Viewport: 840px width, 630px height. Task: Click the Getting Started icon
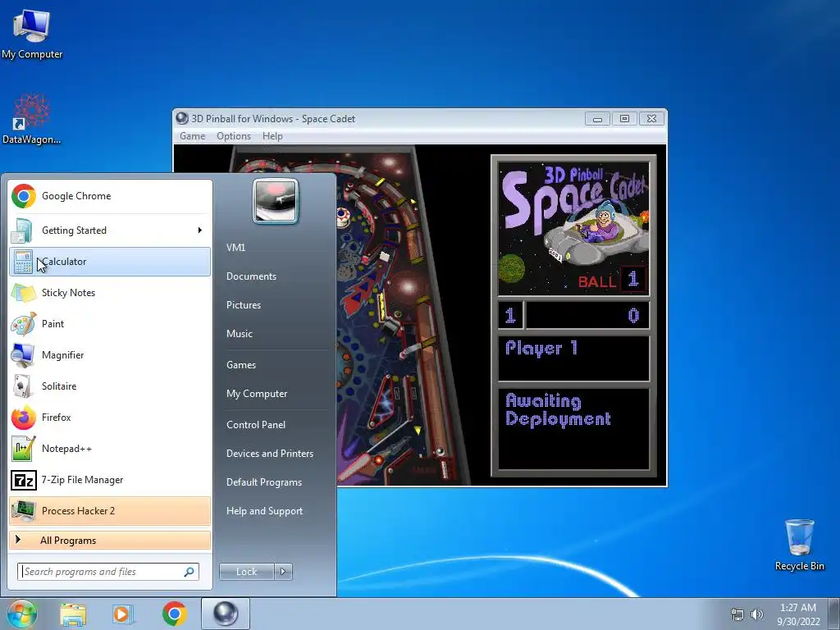coord(22,231)
